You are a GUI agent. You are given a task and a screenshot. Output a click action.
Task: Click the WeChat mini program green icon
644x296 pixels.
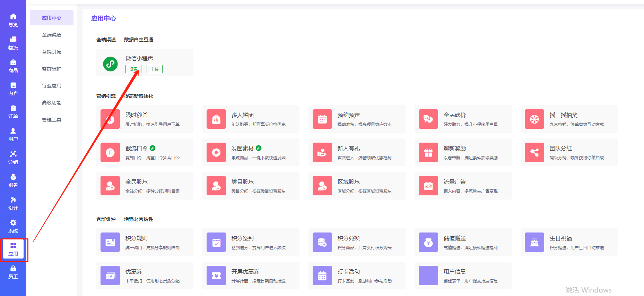pyautogui.click(x=110, y=64)
